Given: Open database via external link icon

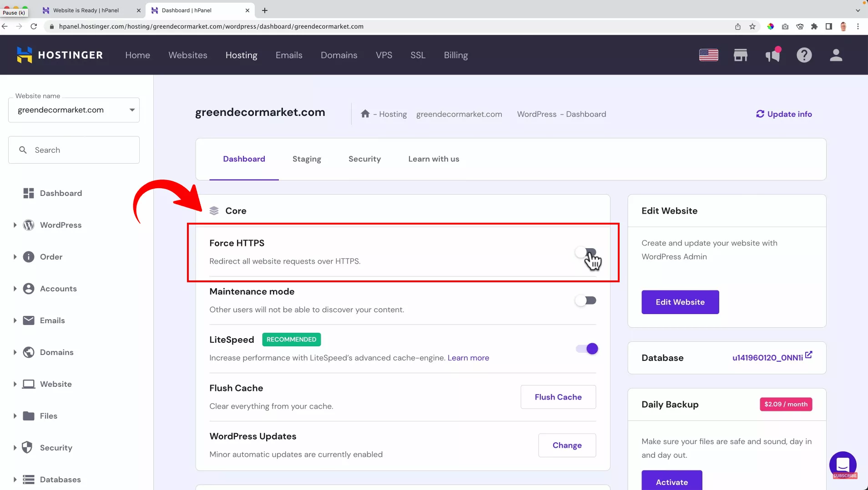Looking at the screenshot, I should [809, 355].
